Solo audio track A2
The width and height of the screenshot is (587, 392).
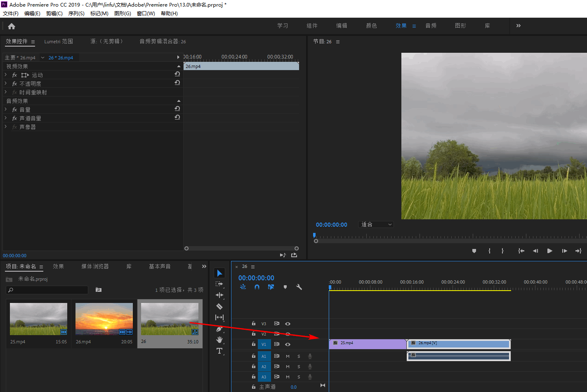pyautogui.click(x=299, y=366)
